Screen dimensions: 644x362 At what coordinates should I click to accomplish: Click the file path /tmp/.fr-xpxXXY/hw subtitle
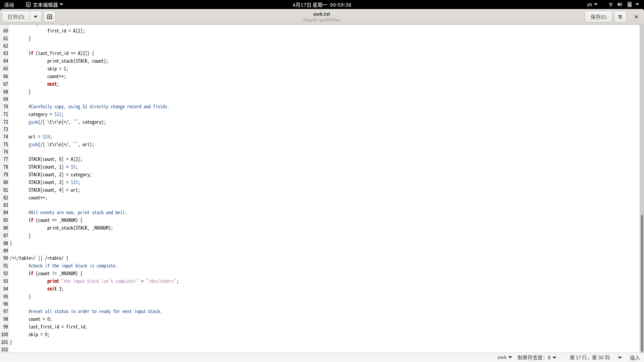click(x=322, y=20)
